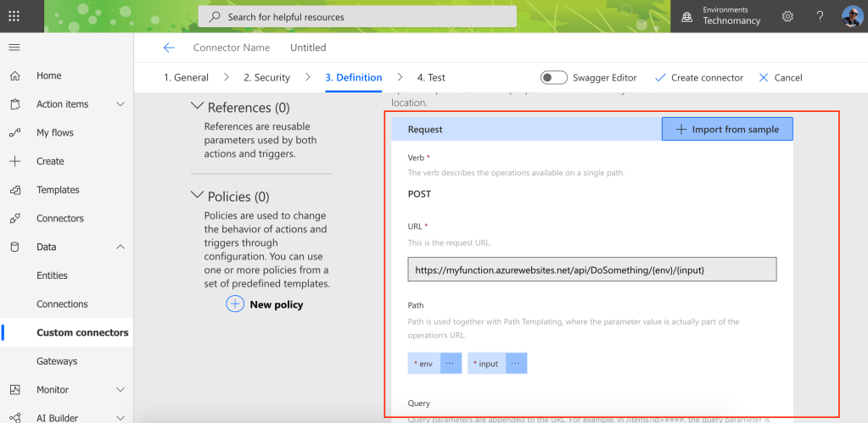This screenshot has width=868, height=423.
Task: Click the user profile avatar
Action: (x=851, y=16)
